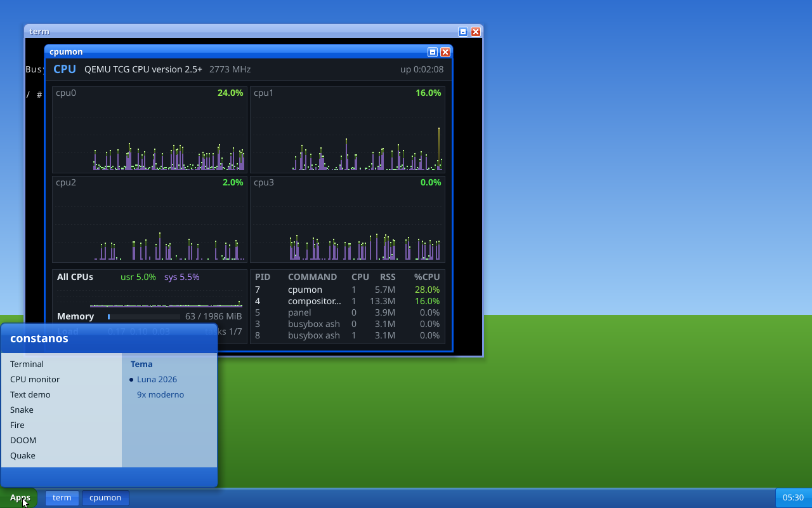This screenshot has width=812, height=508.
Task: Click the "2773 MHz" frequency text
Action: click(230, 69)
